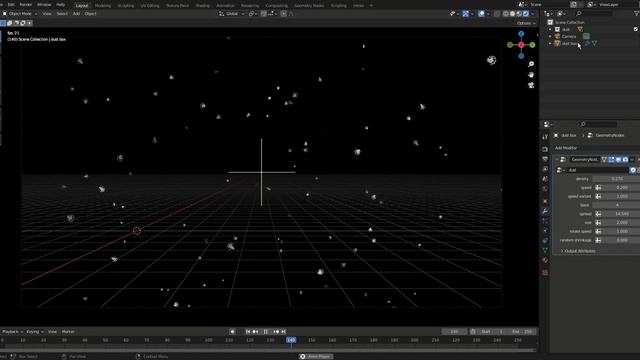Image resolution: width=640 pixels, height=360 pixels.
Task: Click the density value slider
Action: click(616, 179)
